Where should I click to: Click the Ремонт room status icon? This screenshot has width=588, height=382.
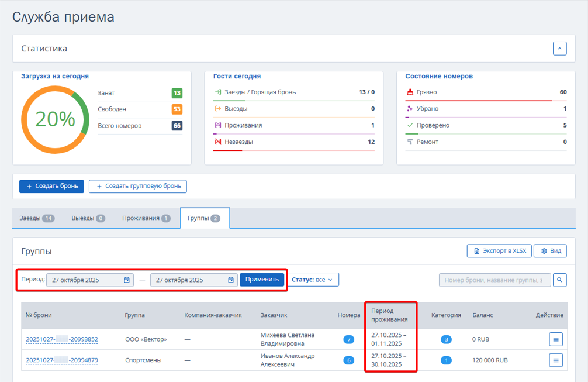[410, 142]
